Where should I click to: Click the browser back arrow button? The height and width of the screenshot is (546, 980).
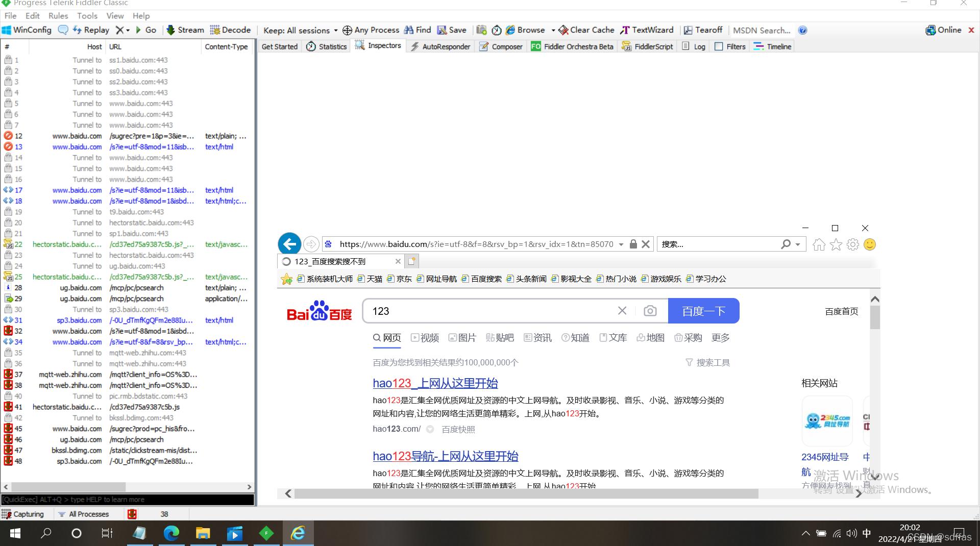coord(289,244)
